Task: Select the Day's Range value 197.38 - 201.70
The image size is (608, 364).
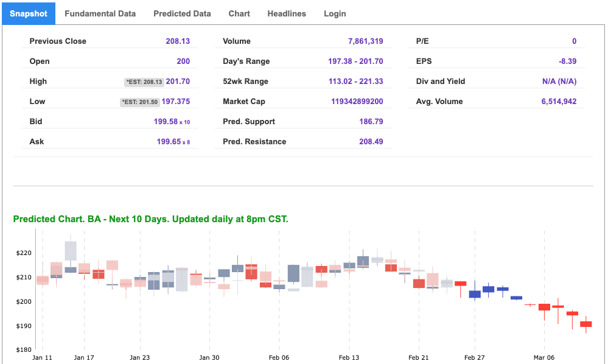Action: pyautogui.click(x=355, y=61)
